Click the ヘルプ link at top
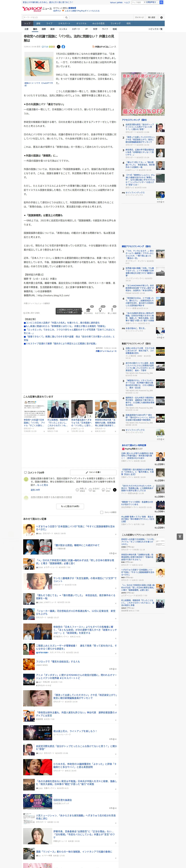This screenshot has height=868, width=186. pos(127,2)
